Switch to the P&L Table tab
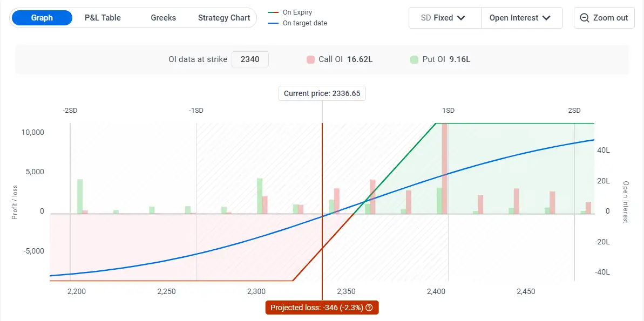 pyautogui.click(x=103, y=17)
